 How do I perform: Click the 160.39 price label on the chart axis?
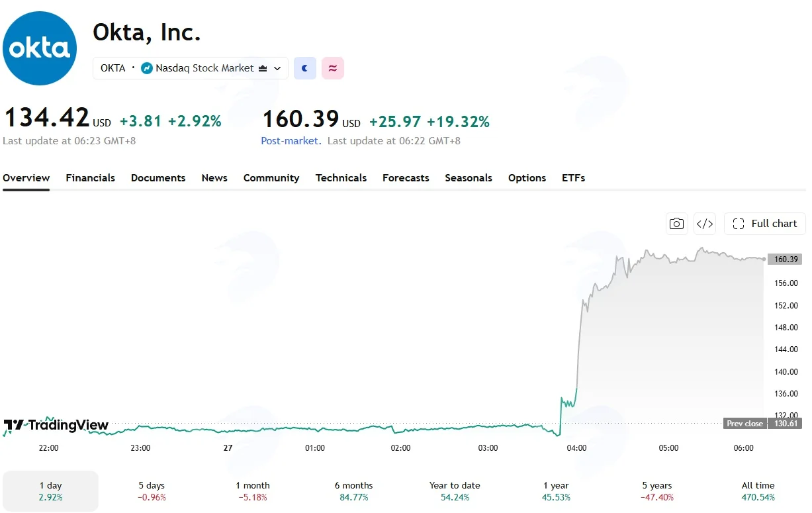click(x=785, y=259)
